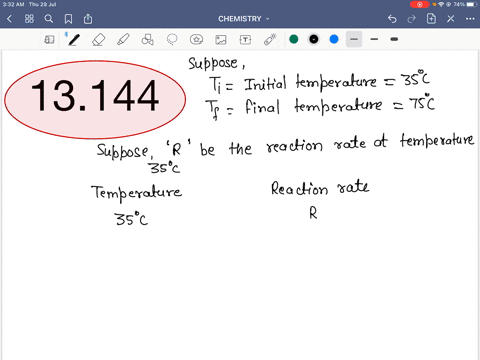Select the Lasso tool
The image size is (480, 360).
[172, 40]
